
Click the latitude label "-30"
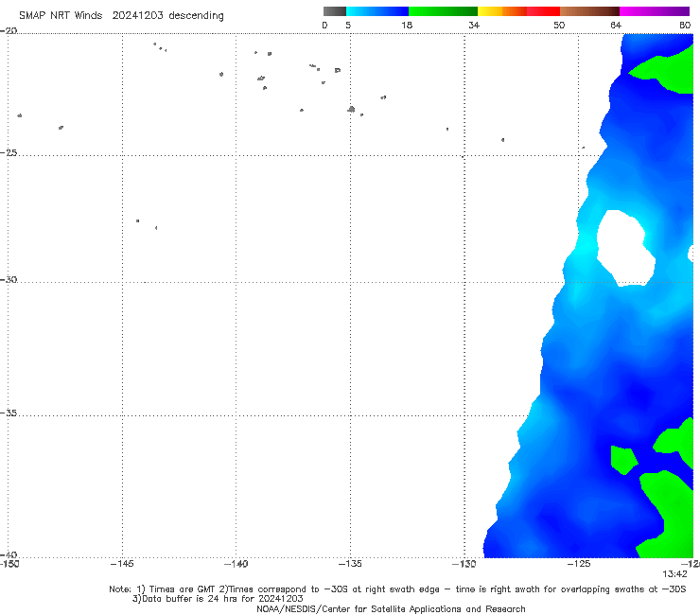[x=9, y=279]
